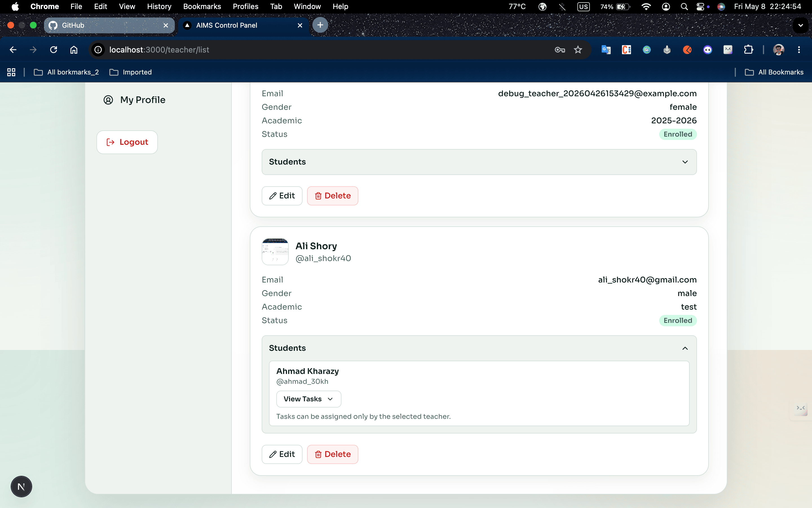Click the Logout button
This screenshot has width=812, height=508.
click(127, 142)
